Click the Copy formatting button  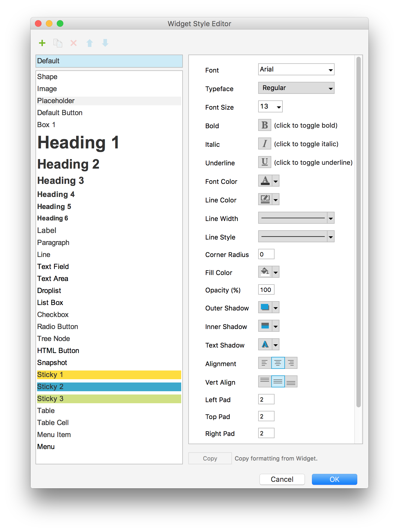coord(210,458)
